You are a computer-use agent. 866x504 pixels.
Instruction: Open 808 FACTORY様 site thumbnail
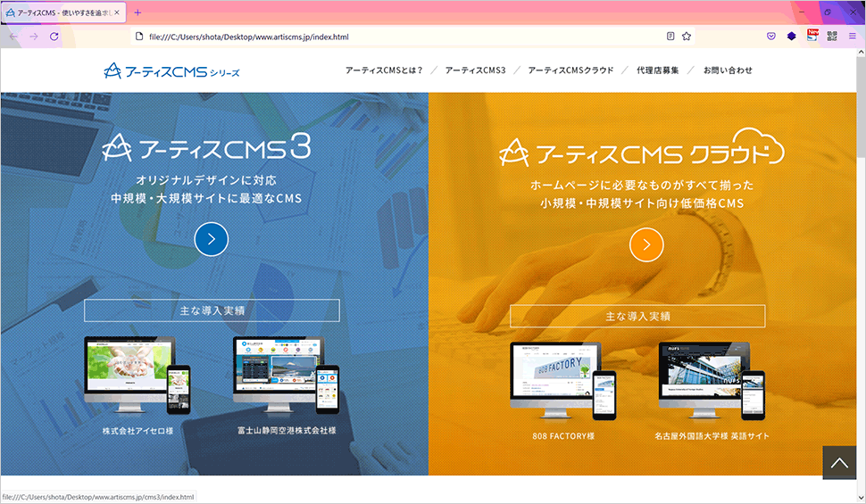562,381
